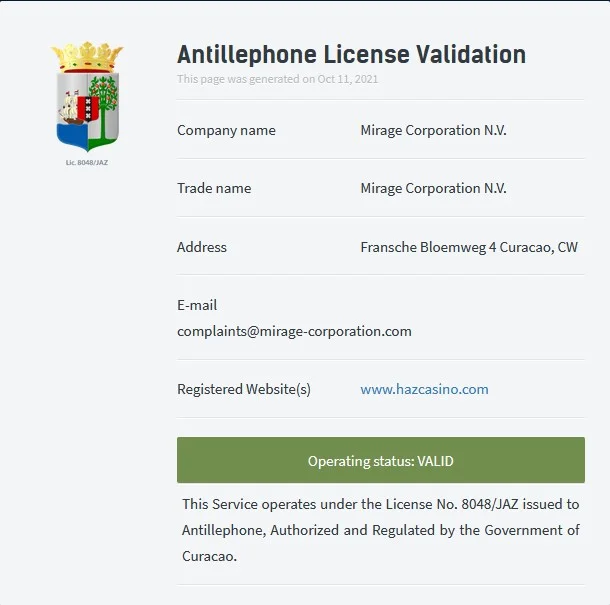Click the Lic. 8048/JAZ caption under crest
This screenshot has width=610, height=605.
[x=87, y=163]
